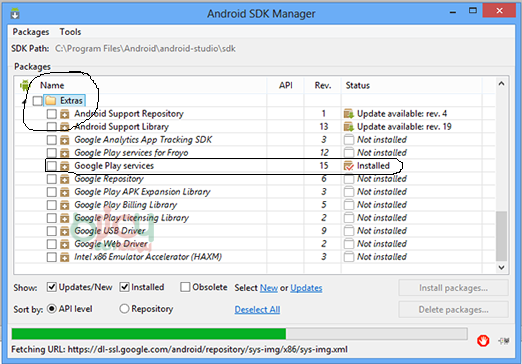Image resolution: width=522 pixels, height=364 pixels.
Task: Click the green fetching progress bar
Action: [x=149, y=334]
